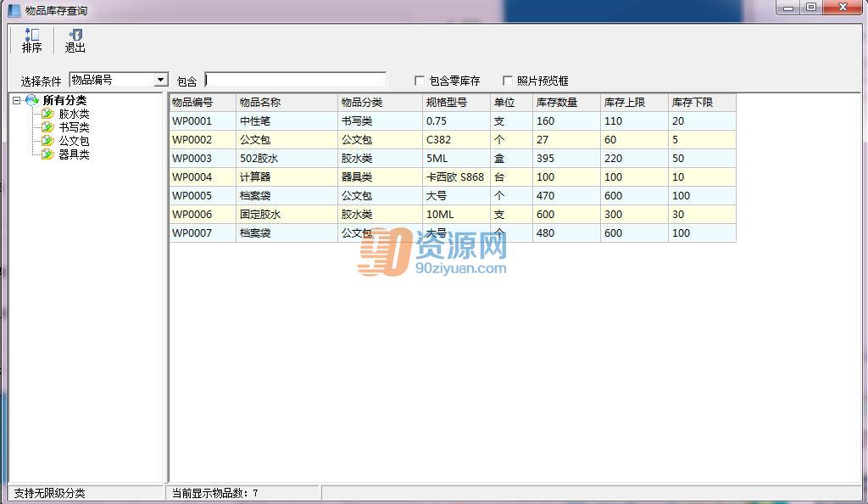Image resolution: width=868 pixels, height=504 pixels.
Task: Select 器具类 in the category tree
Action: coord(74,154)
